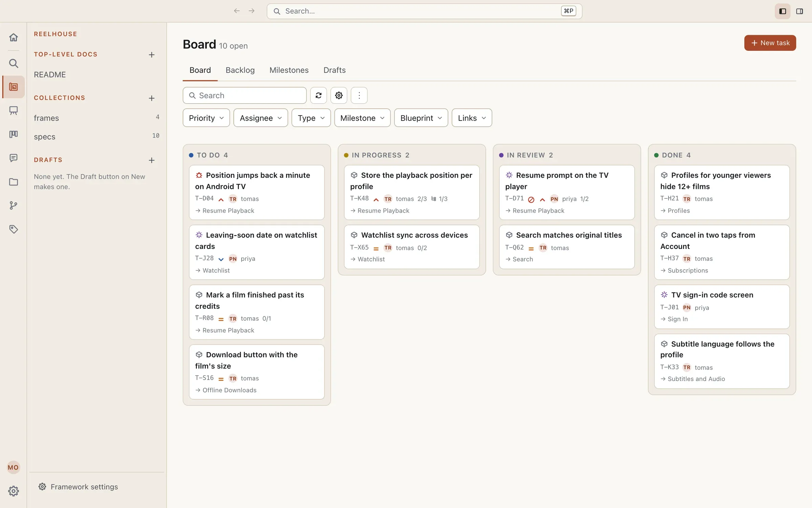Expand the Priority filter dropdown
The image size is (812, 508).
(x=206, y=118)
